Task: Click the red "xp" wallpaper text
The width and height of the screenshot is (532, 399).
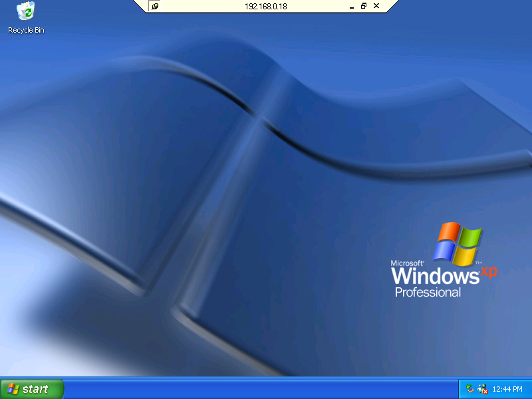Action: point(488,271)
